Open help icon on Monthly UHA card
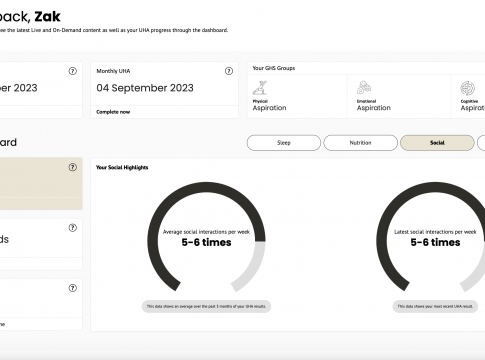This screenshot has width=485, height=360. coord(229,71)
